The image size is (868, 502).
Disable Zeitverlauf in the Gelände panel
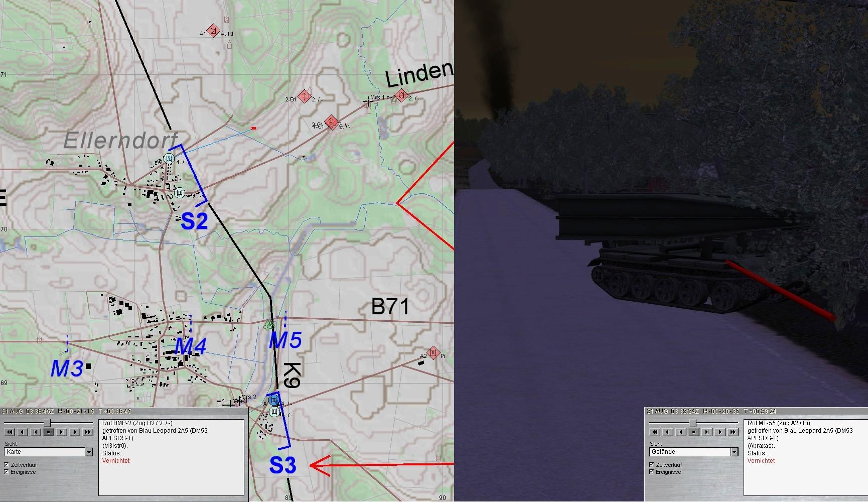click(652, 465)
